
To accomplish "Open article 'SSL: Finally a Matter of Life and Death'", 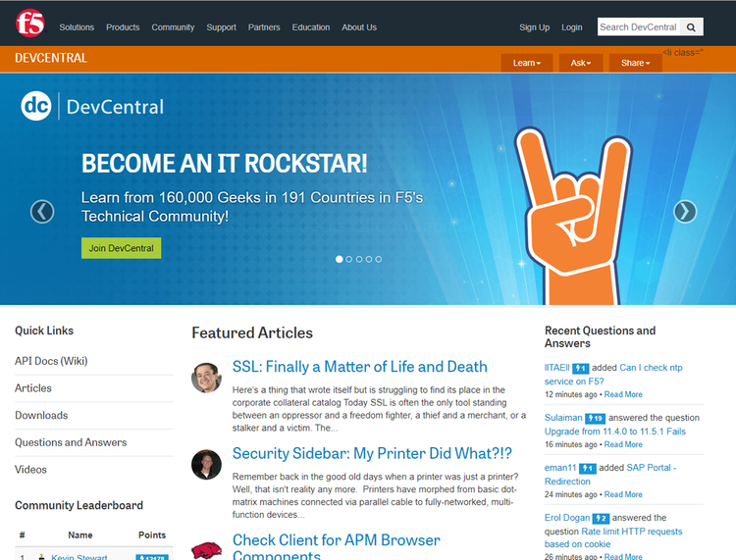I will pos(359,366).
